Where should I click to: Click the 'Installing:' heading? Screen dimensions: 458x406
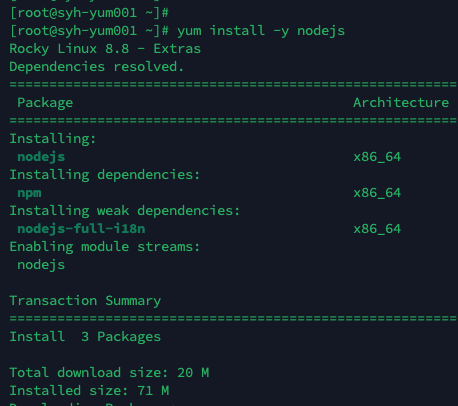click(53, 139)
